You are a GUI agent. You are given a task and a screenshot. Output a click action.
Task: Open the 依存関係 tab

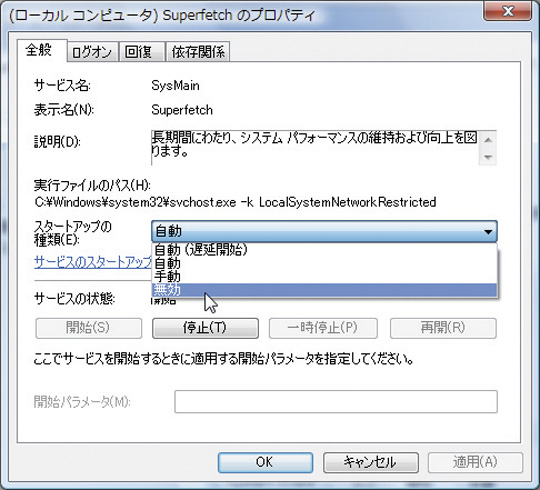coord(198,52)
